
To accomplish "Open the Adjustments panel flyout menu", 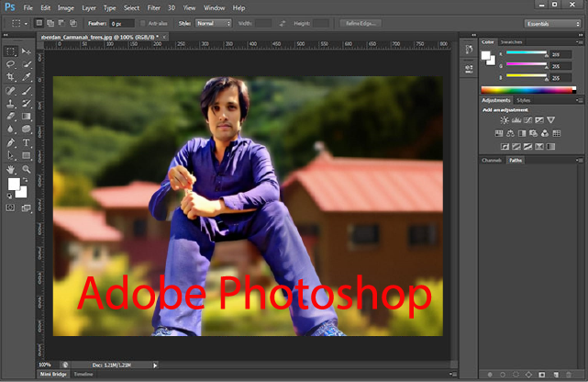I will point(579,100).
